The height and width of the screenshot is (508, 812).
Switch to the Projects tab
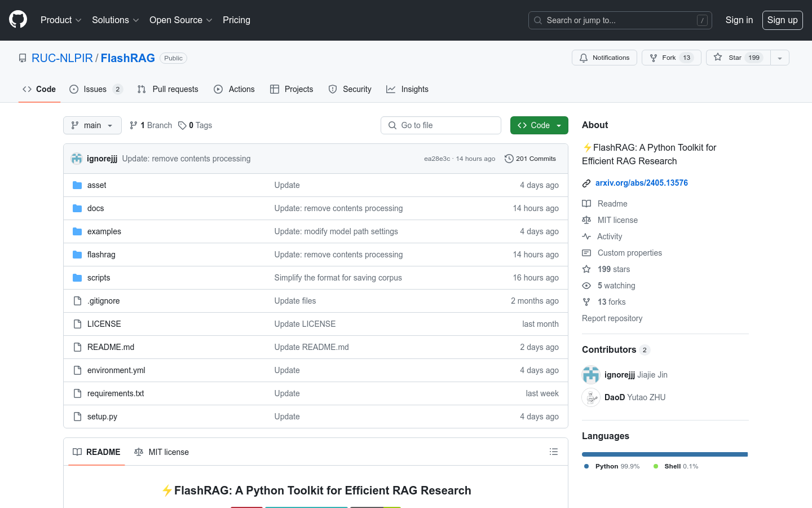(x=292, y=89)
